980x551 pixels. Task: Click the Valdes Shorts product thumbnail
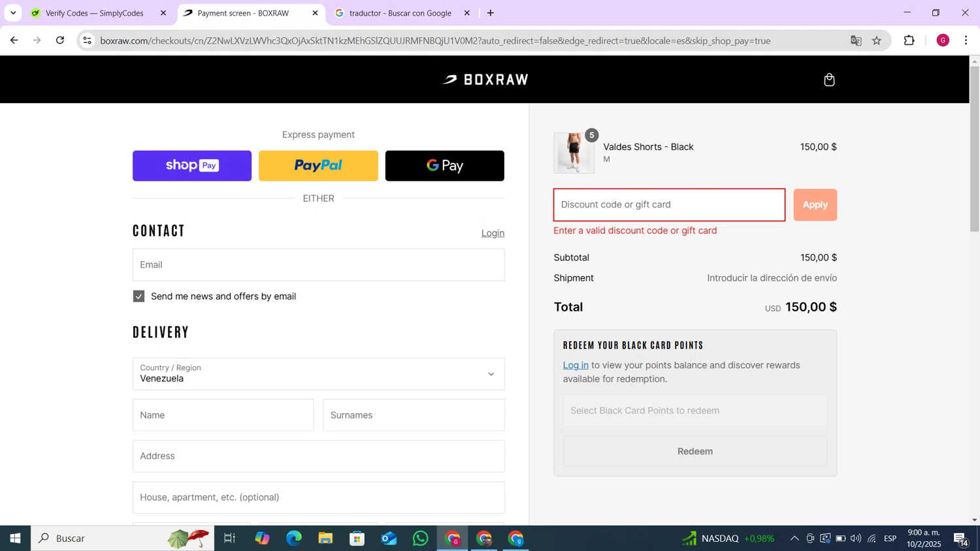(574, 153)
